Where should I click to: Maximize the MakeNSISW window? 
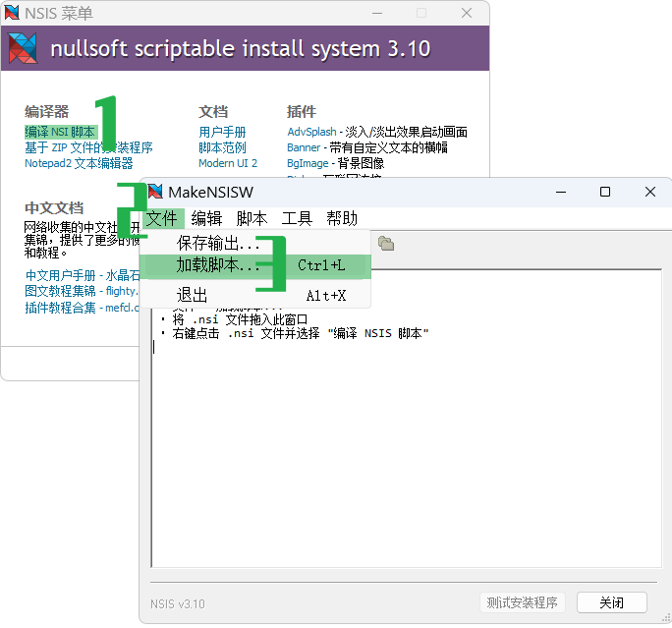(x=605, y=192)
